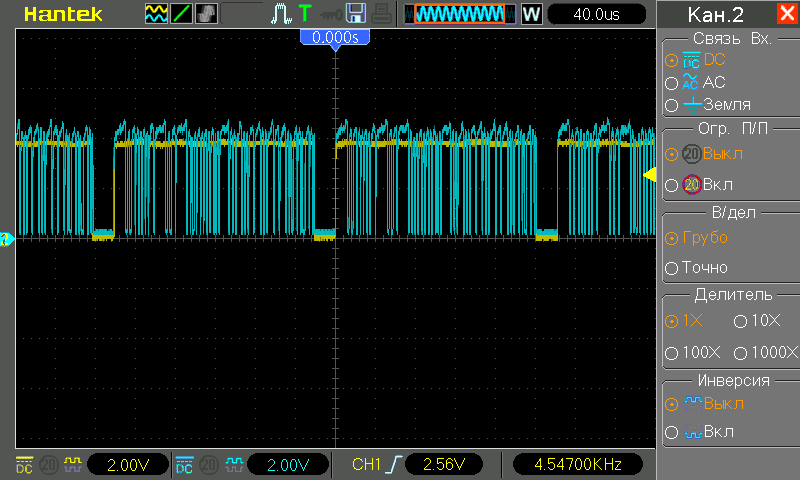Click the printer icon in top bar
Image resolution: width=800 pixels, height=480 pixels.
(x=381, y=13)
